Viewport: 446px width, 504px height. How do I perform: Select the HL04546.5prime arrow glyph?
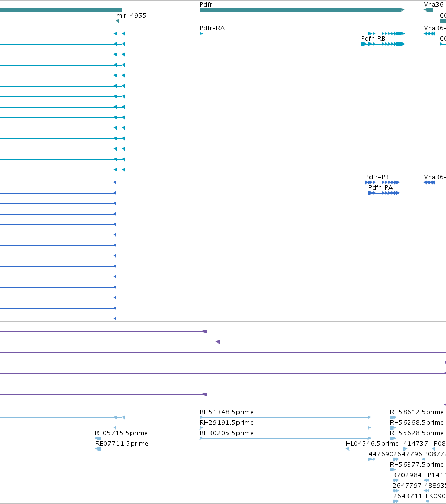click(347, 449)
